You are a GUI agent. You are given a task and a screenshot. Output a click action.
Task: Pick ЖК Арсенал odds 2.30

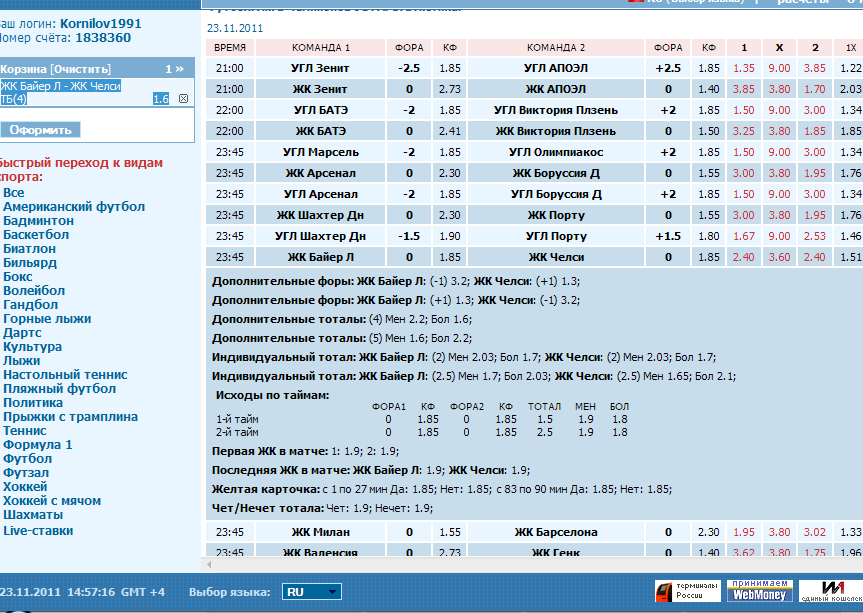[450, 173]
